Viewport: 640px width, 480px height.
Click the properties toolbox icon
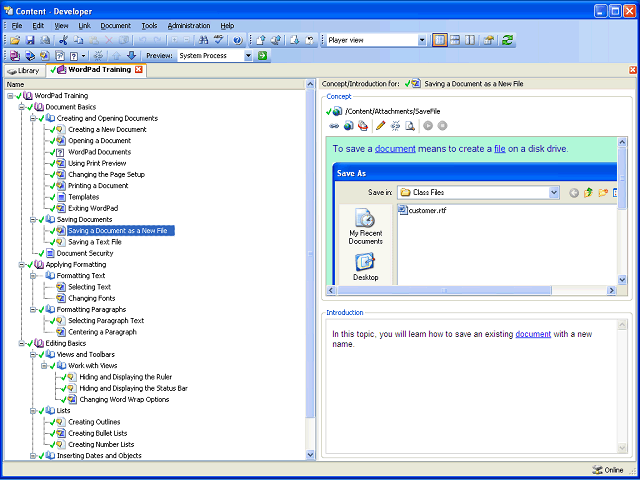click(x=488, y=40)
